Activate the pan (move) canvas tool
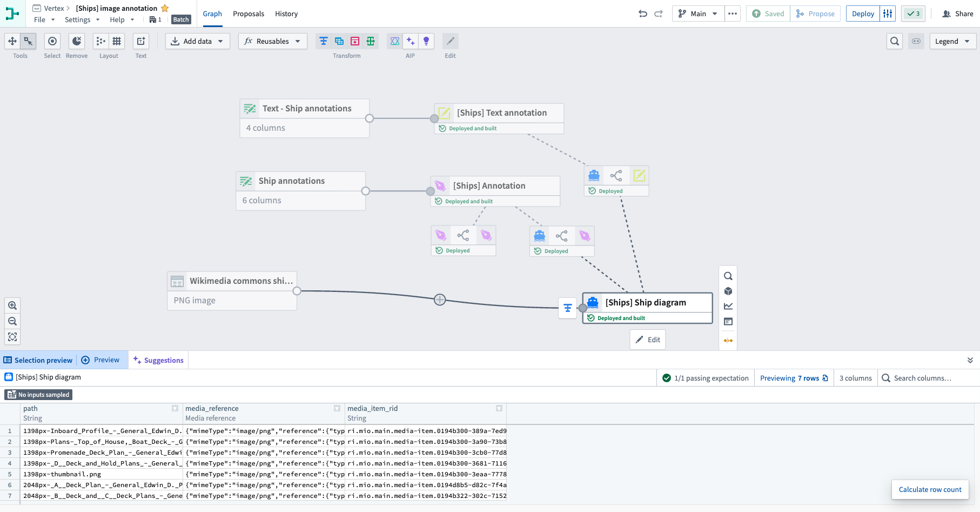Image resolution: width=980 pixels, height=512 pixels. [12, 41]
